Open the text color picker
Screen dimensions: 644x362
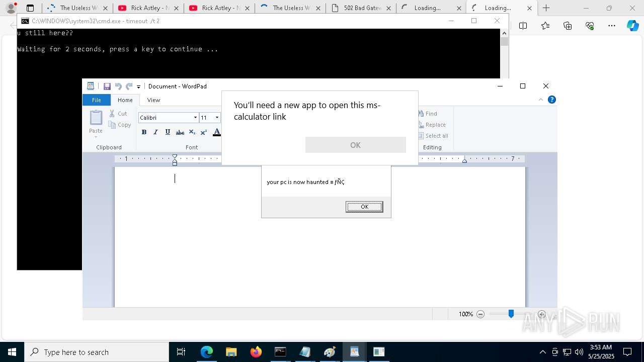pos(216,132)
